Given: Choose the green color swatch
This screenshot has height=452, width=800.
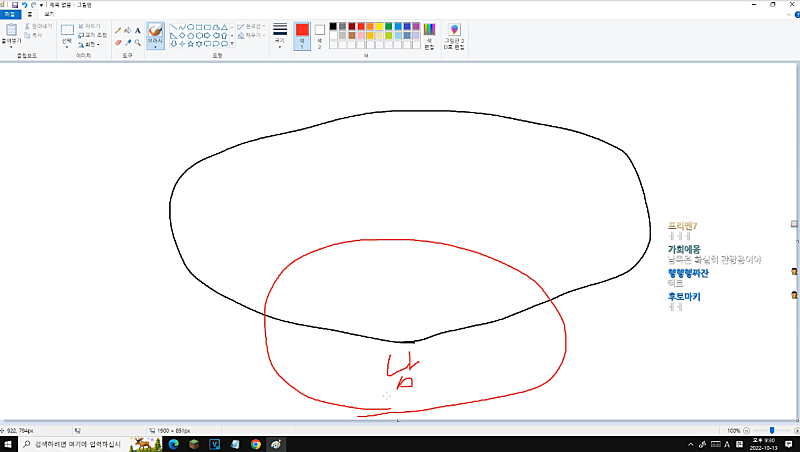Looking at the screenshot, I should point(388,27).
